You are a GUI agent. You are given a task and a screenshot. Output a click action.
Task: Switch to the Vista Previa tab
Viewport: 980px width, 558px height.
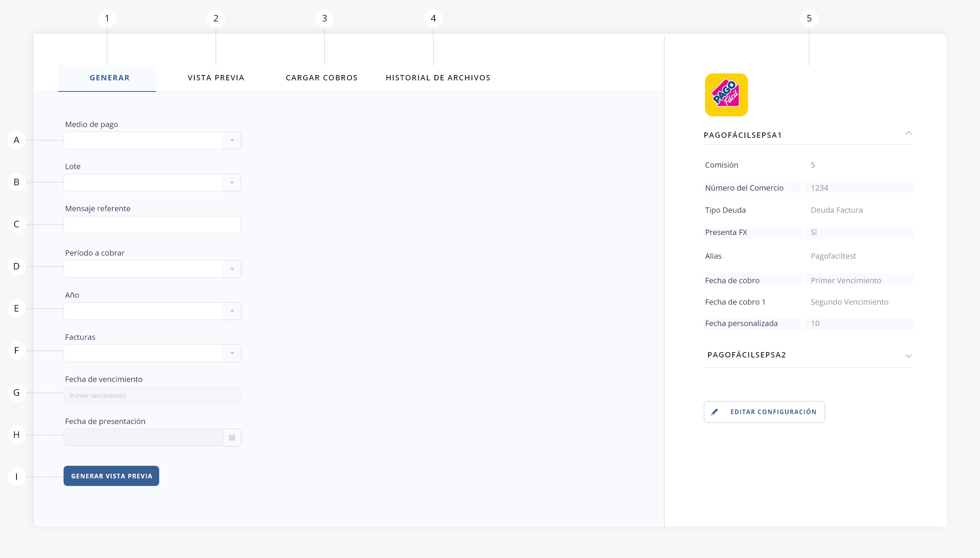(x=216, y=78)
